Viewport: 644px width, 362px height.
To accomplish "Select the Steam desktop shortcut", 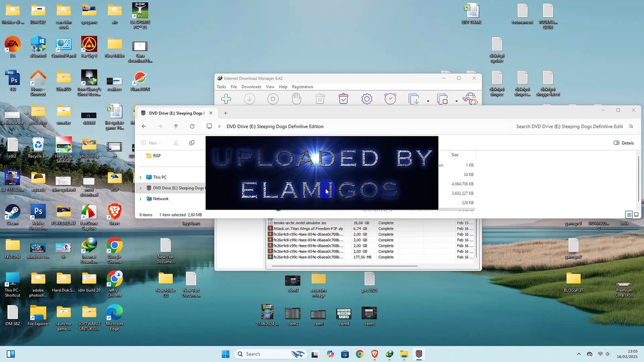I will click(x=13, y=215).
